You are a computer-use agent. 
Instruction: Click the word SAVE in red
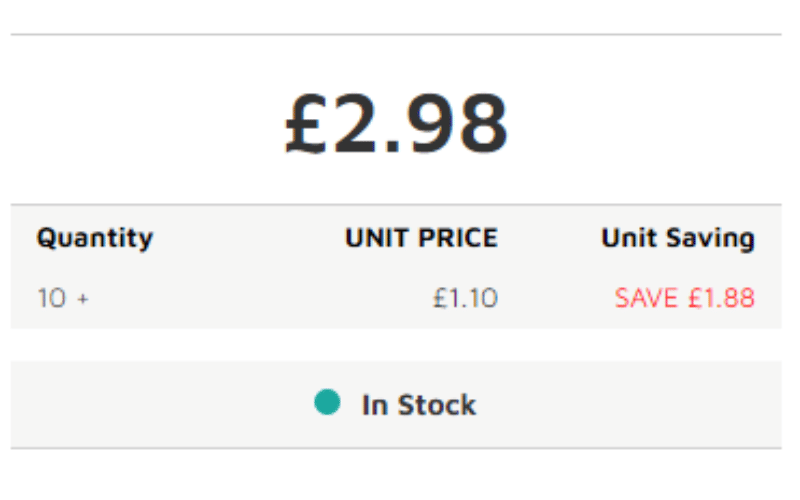(646, 298)
